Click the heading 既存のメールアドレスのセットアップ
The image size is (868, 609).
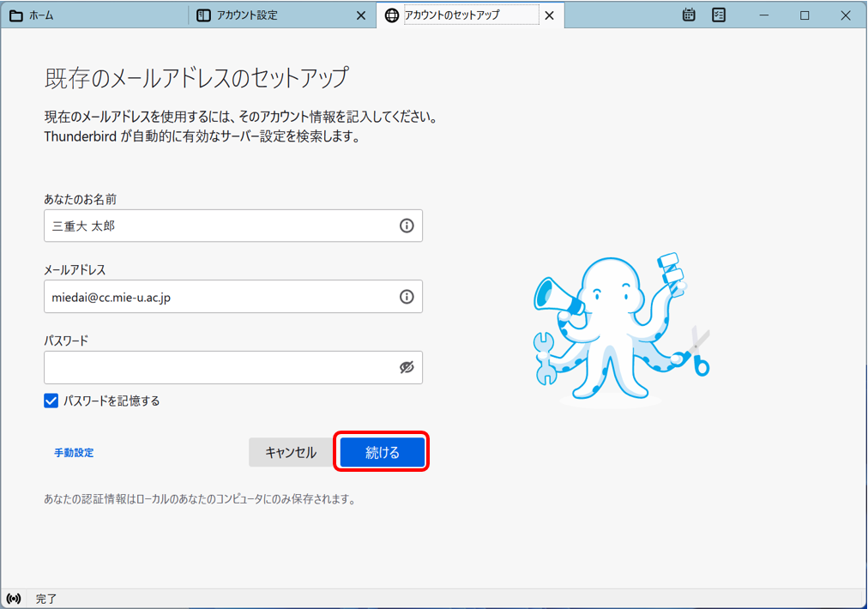pos(196,77)
